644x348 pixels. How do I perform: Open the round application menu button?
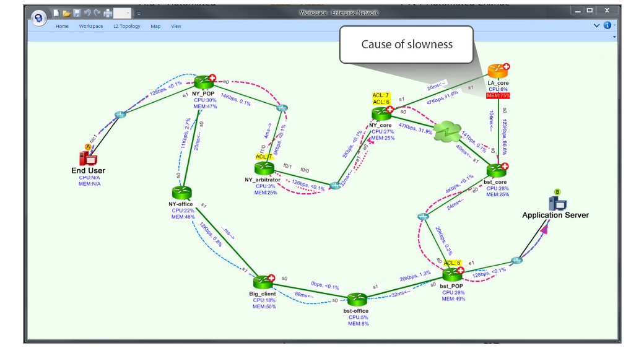pyautogui.click(x=38, y=18)
